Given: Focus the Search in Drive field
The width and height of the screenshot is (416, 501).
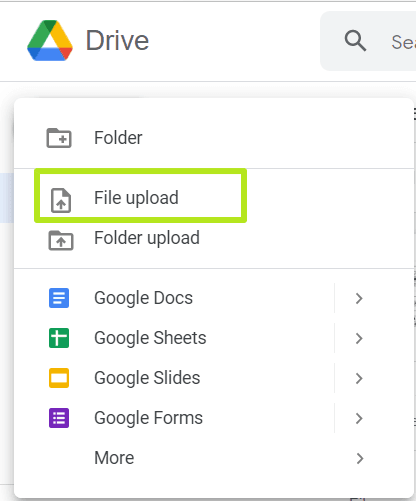Looking at the screenshot, I should [368, 41].
